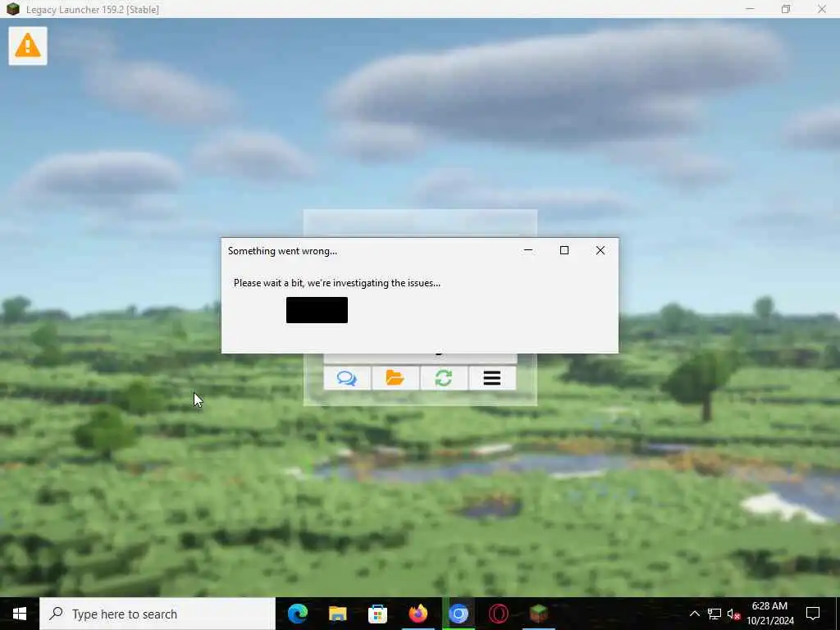Image resolution: width=840 pixels, height=630 pixels.
Task: Minimize the 'Something went wrong' dialog
Action: (x=528, y=250)
